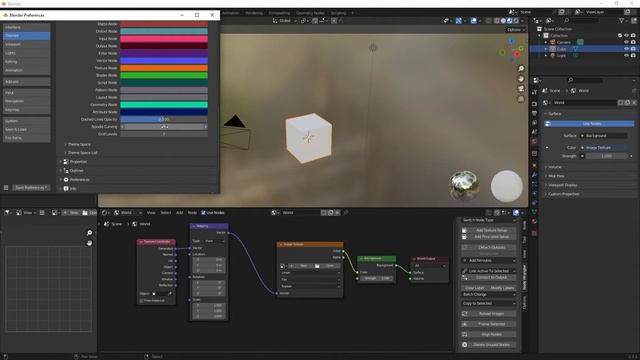This screenshot has height=360, width=640.
Task: Open the Copy to Selected dropdown
Action: pyautogui.click(x=488, y=303)
